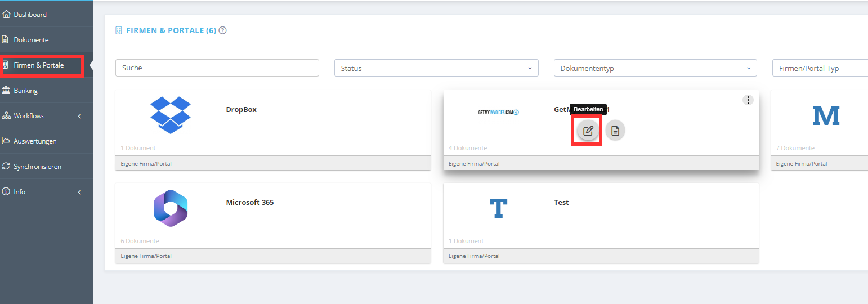Click the blue T logo of Test card
This screenshot has width=868, height=304.
[x=498, y=208]
